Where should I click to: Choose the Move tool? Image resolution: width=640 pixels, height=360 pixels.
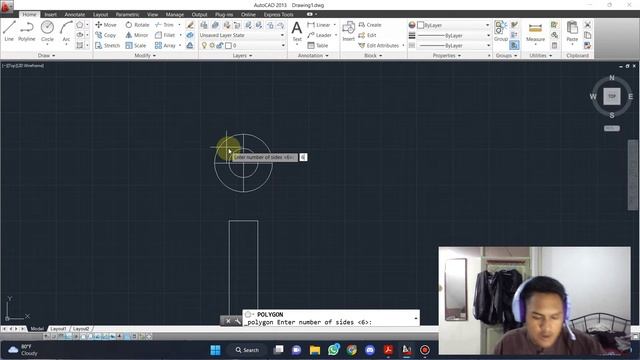coord(106,25)
